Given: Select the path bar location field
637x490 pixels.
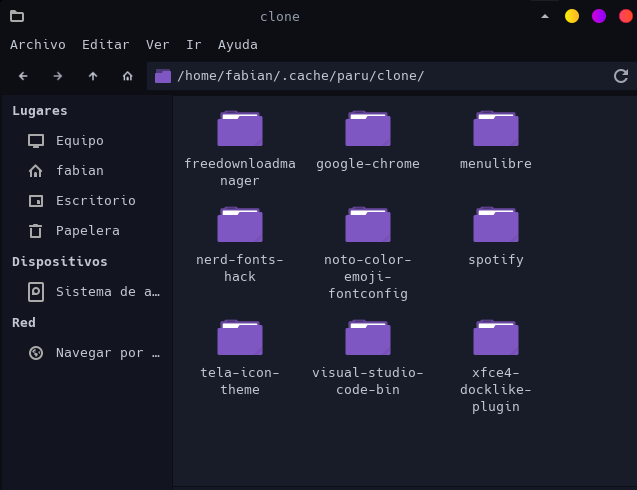Looking at the screenshot, I should [x=392, y=76].
